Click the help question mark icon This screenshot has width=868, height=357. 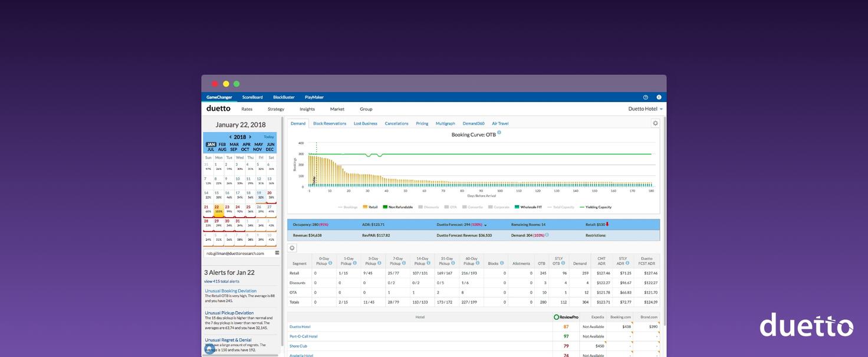click(645, 97)
